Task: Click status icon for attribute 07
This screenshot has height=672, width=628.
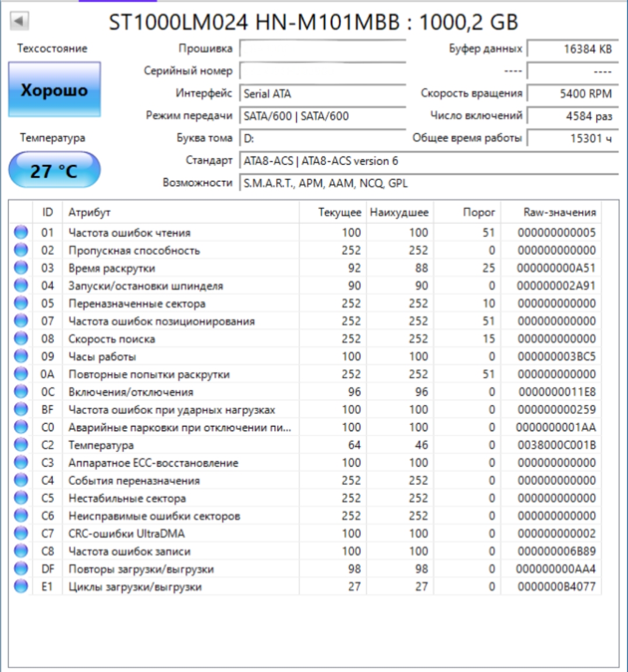Action: [x=20, y=321]
